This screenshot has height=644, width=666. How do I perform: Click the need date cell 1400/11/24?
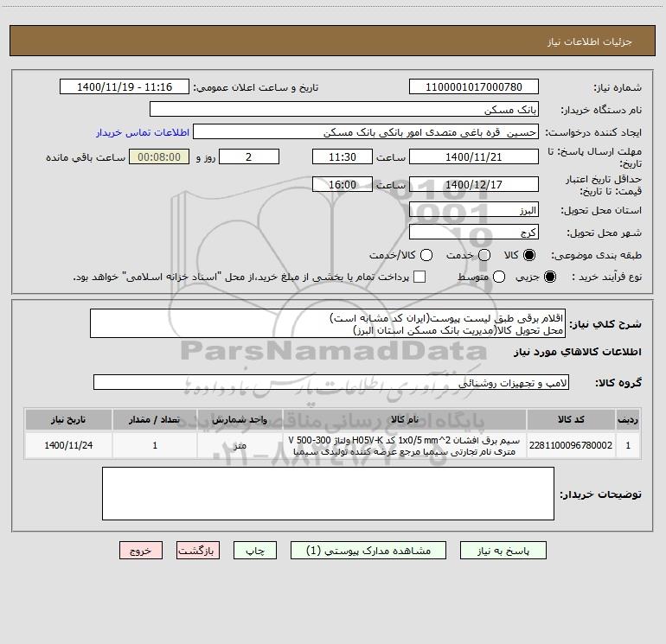pyautogui.click(x=68, y=445)
